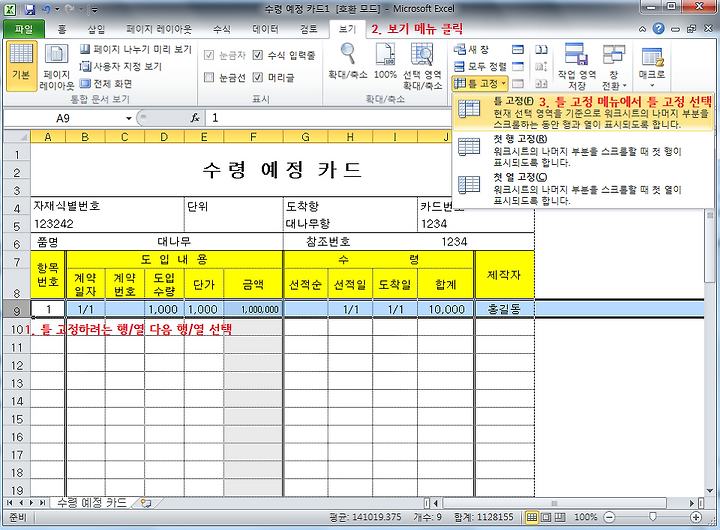The height and width of the screenshot is (530, 720).
Task: Go to first sheet navigation arrow
Action: (x=9, y=503)
